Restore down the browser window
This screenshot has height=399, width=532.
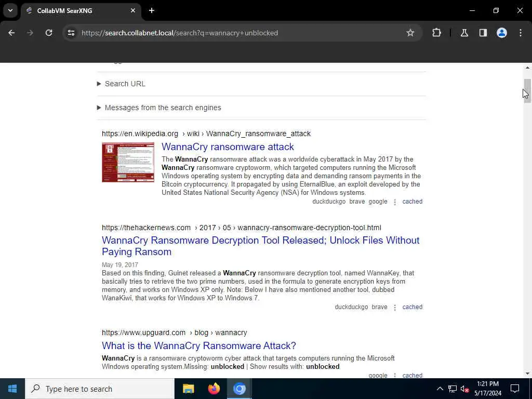click(x=496, y=10)
